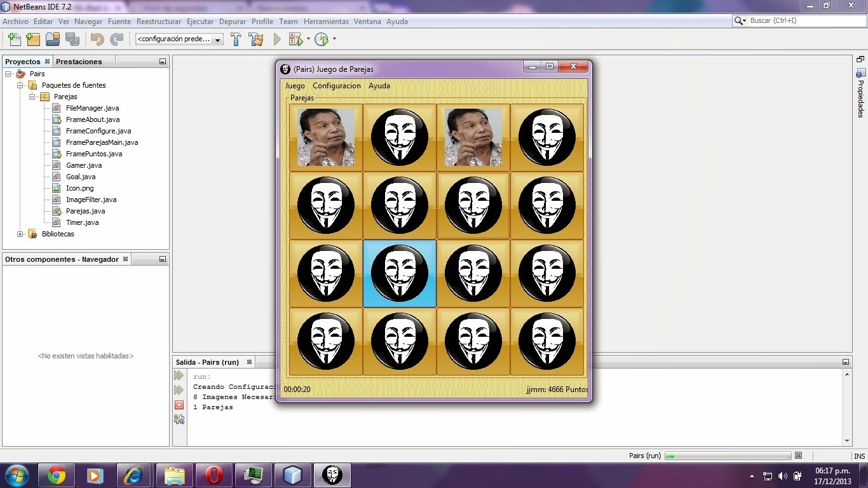The height and width of the screenshot is (488, 868).
Task: Click the Debug Project toolbar icon
Action: tap(296, 39)
